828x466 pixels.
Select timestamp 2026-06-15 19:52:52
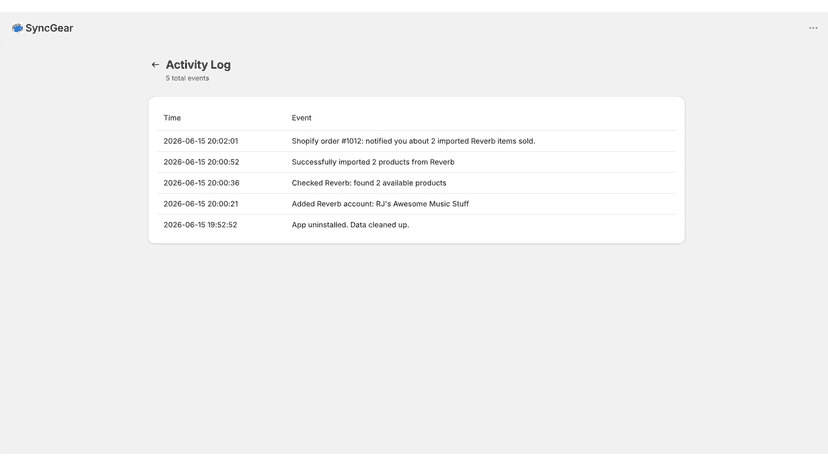pos(200,225)
